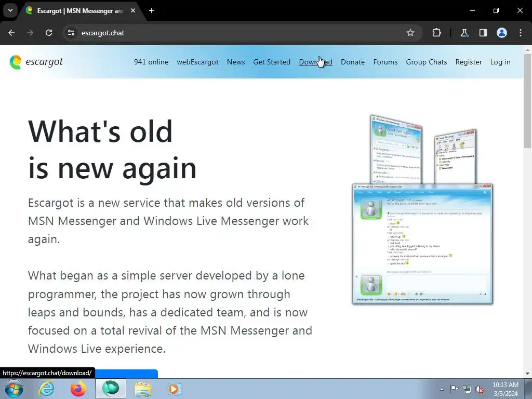Open the Action Center flag icon

pos(454,389)
